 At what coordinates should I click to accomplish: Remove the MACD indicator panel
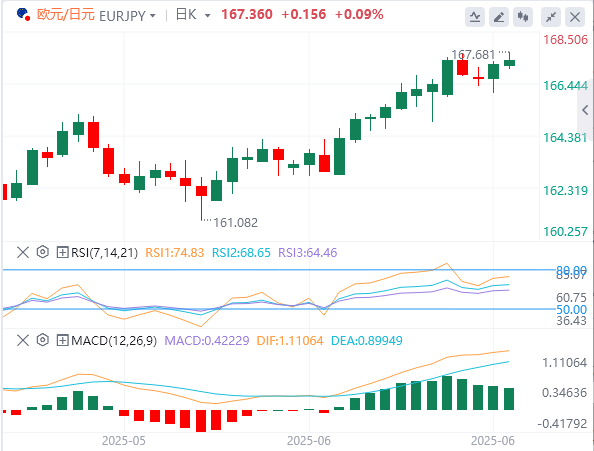tap(23, 340)
